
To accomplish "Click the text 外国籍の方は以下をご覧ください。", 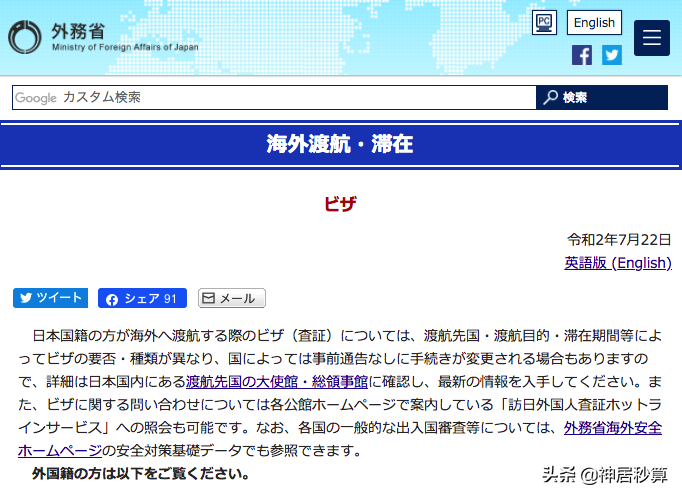I will coord(141,473).
